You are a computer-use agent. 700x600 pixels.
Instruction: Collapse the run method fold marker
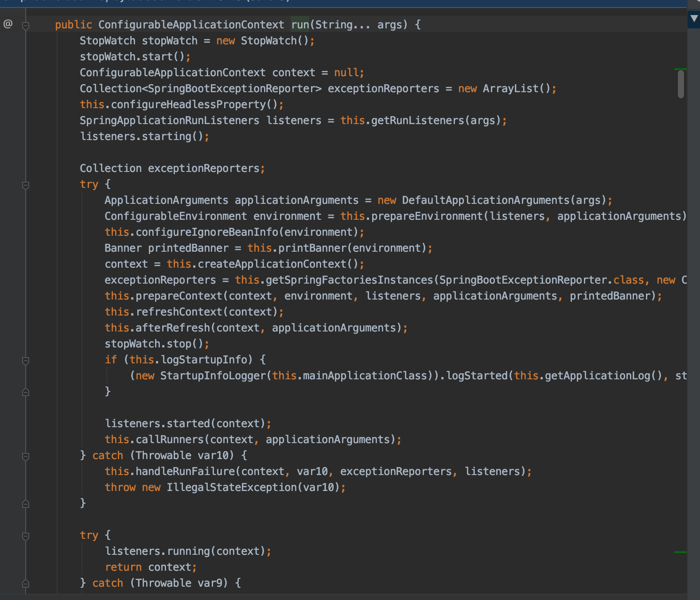pyautogui.click(x=26, y=26)
